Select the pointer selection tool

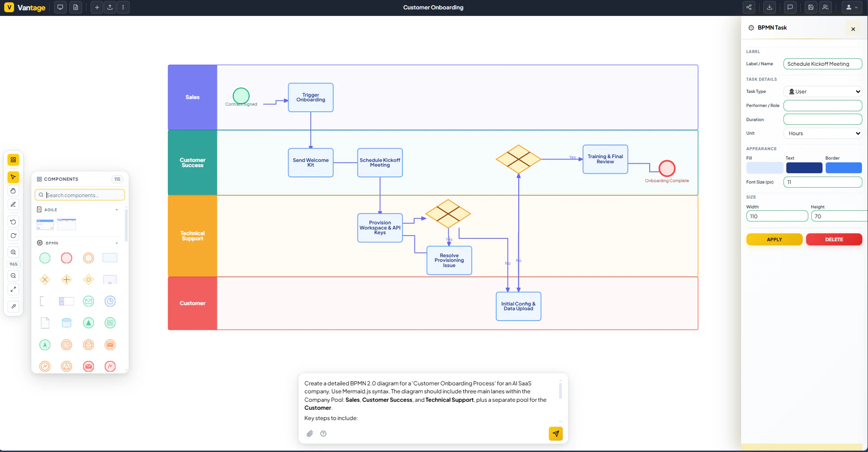coord(13,177)
